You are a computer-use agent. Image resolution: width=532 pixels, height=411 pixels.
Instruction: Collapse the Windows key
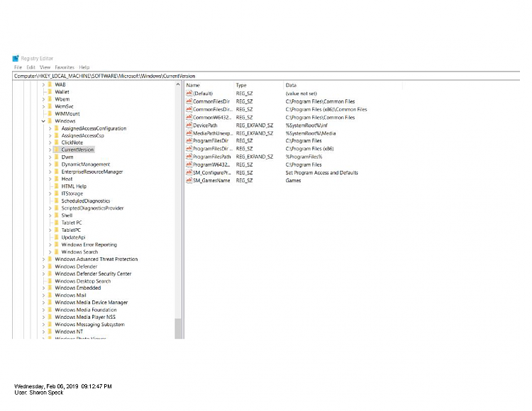[x=43, y=121]
